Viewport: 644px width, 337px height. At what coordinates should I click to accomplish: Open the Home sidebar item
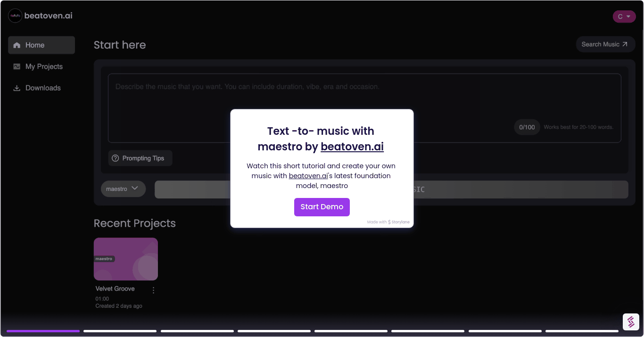pyautogui.click(x=41, y=45)
